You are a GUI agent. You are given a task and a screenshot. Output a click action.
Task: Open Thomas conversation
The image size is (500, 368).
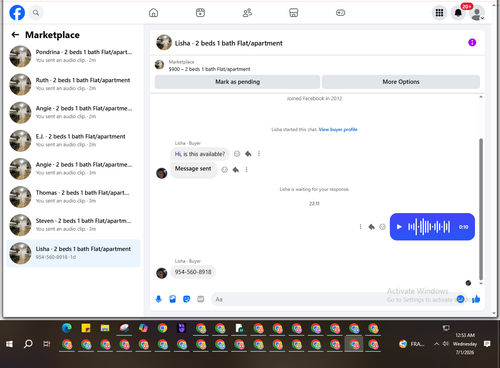pyautogui.click(x=73, y=197)
